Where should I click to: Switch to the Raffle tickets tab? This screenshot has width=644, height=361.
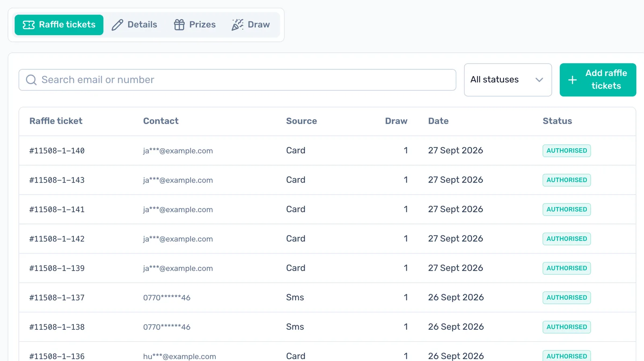point(59,25)
